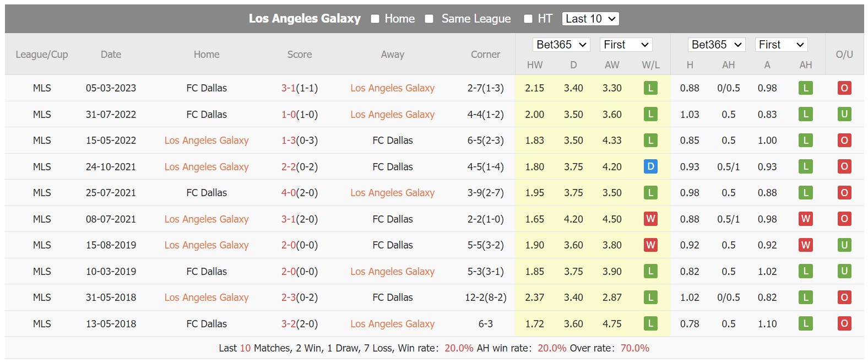
Task: Select the red W badge on 08-07-2021 row
Action: [650, 219]
